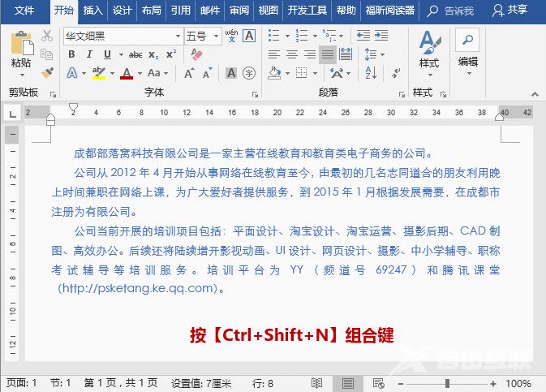The image size is (546, 392).
Task: Click the Cut scissors icon
Action: [47, 36]
